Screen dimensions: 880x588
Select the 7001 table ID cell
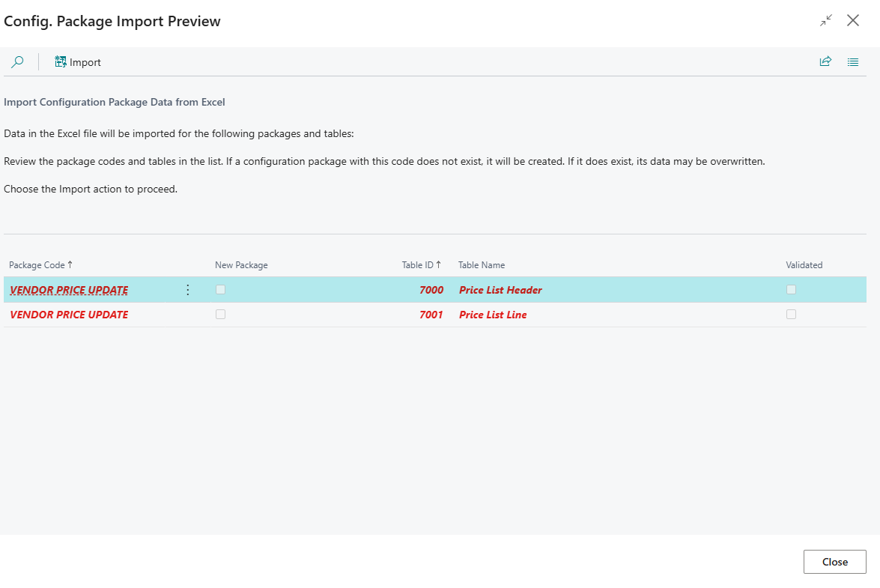click(431, 315)
